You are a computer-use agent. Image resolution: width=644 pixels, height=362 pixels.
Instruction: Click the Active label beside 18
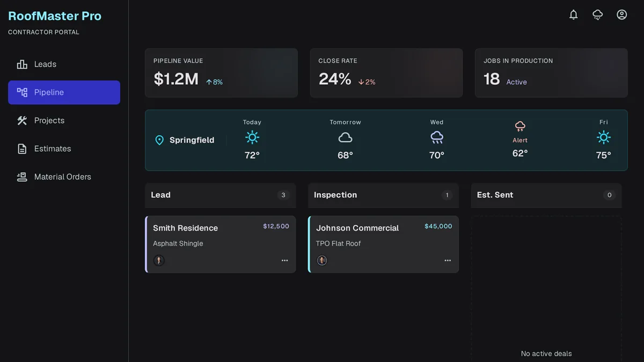point(517,82)
